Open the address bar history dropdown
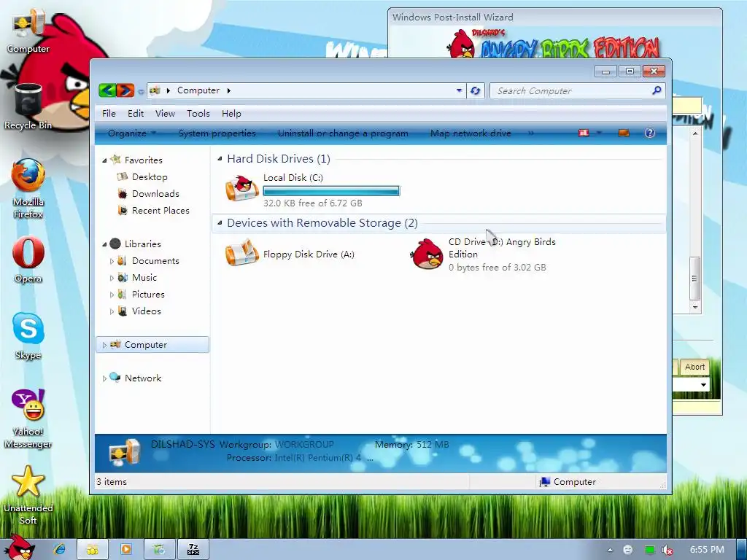Screen dimensions: 747x560 (459, 90)
